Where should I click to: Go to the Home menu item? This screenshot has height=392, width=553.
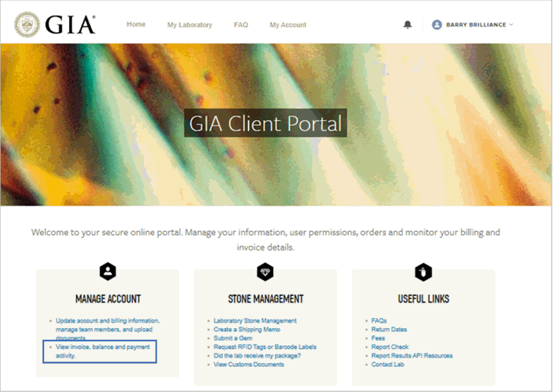136,25
